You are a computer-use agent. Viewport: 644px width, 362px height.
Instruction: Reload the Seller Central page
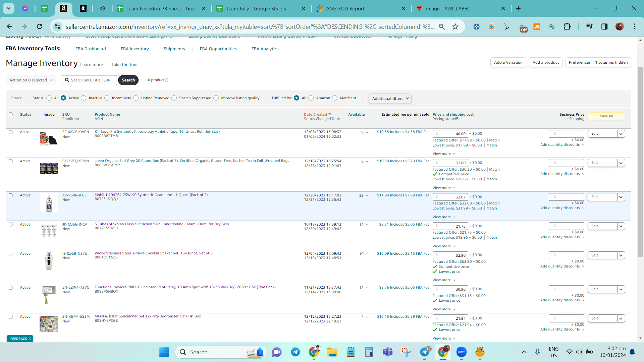[40, 26]
